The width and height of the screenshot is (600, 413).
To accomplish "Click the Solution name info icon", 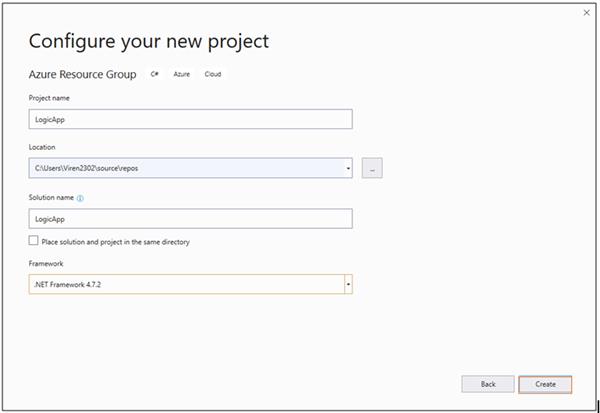I will pyautogui.click(x=80, y=198).
